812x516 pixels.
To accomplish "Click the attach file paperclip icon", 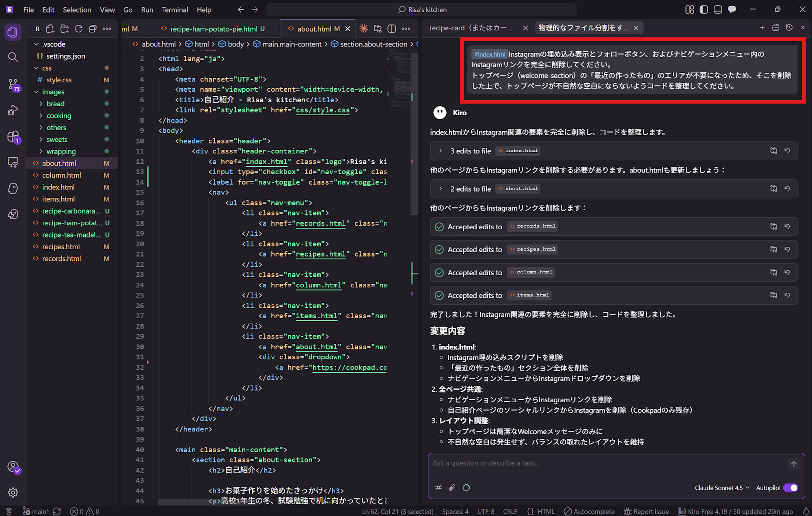I will (452, 488).
